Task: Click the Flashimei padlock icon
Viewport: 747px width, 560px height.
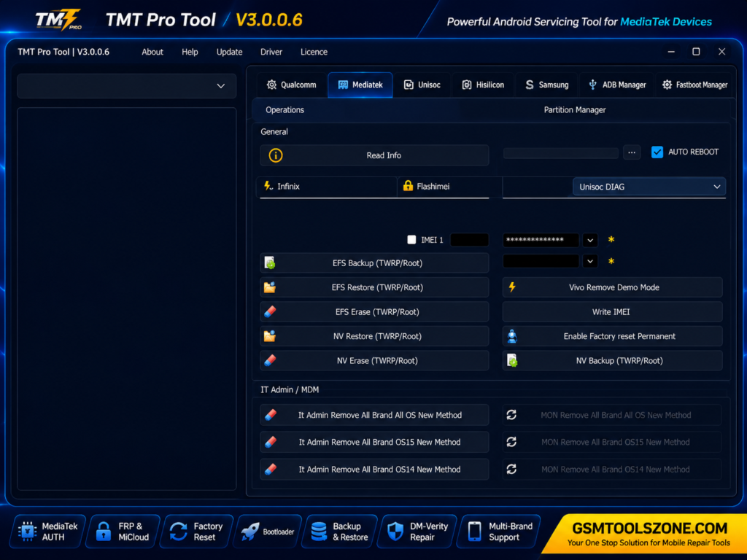Action: [408, 186]
